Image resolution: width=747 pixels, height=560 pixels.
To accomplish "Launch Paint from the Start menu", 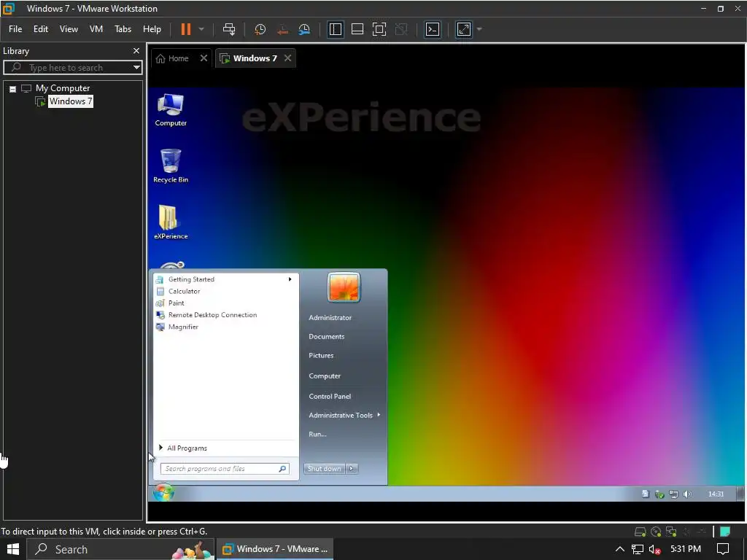I will point(176,303).
